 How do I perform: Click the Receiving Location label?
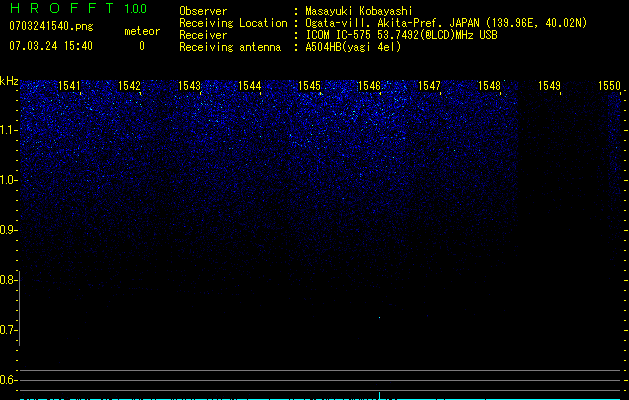click(233, 23)
